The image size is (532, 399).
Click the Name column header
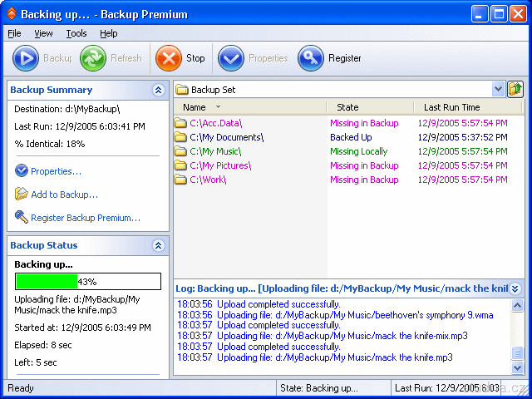(250, 107)
